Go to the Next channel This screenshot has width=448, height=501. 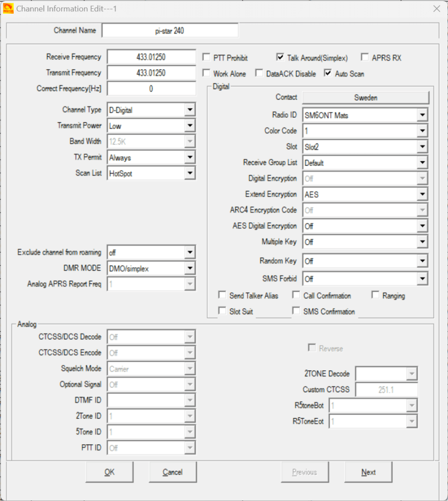(x=368, y=472)
